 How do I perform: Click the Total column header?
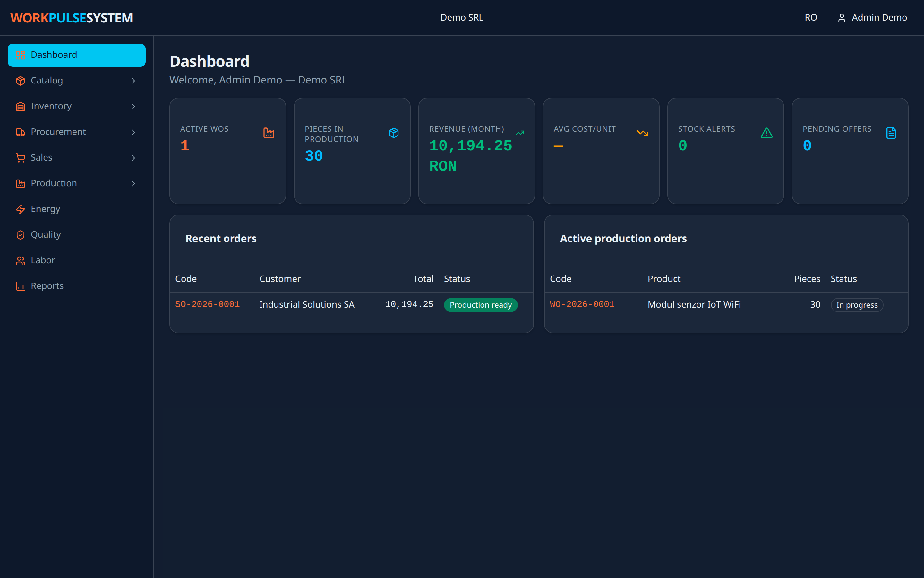pos(423,279)
